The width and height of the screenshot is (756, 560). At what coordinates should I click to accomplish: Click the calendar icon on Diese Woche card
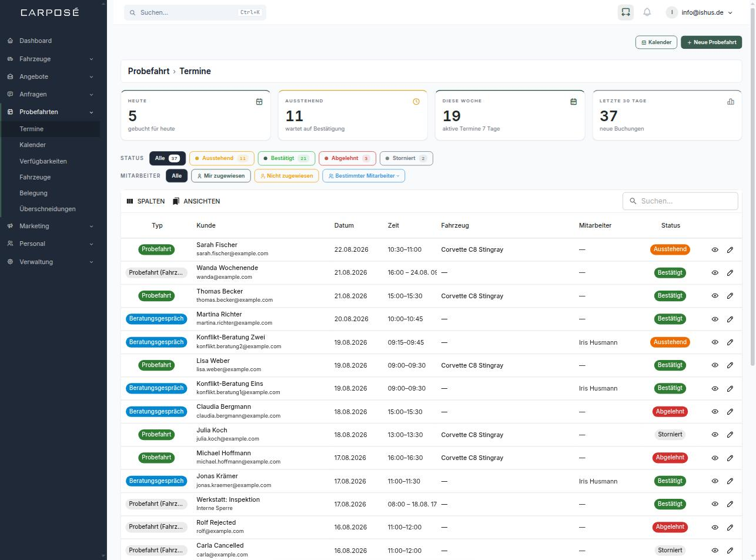(574, 102)
